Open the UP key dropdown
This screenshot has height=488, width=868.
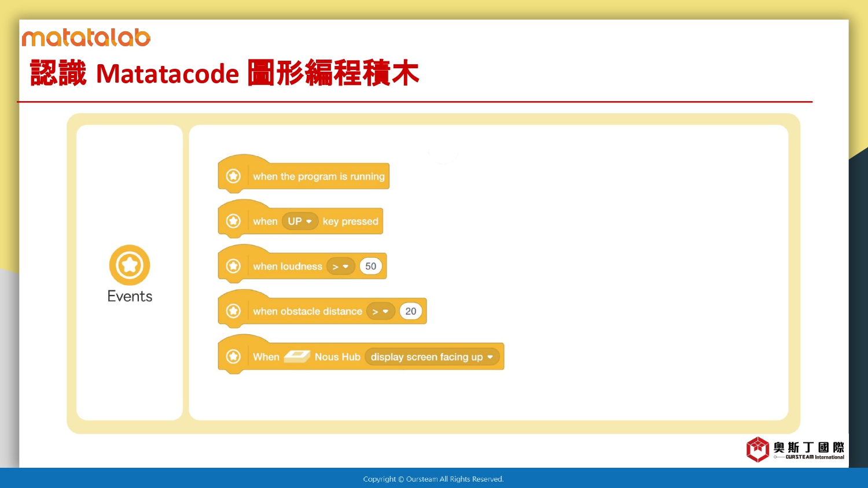coord(300,221)
